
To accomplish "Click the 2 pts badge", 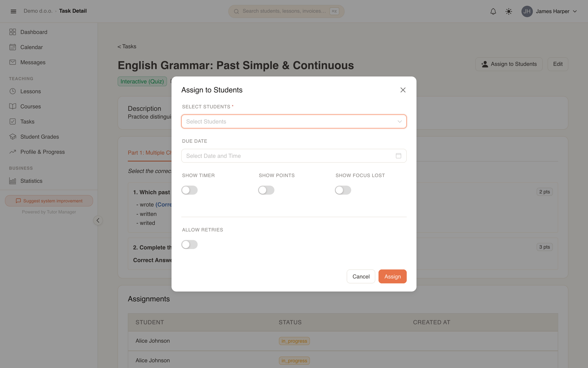I will [x=544, y=192].
